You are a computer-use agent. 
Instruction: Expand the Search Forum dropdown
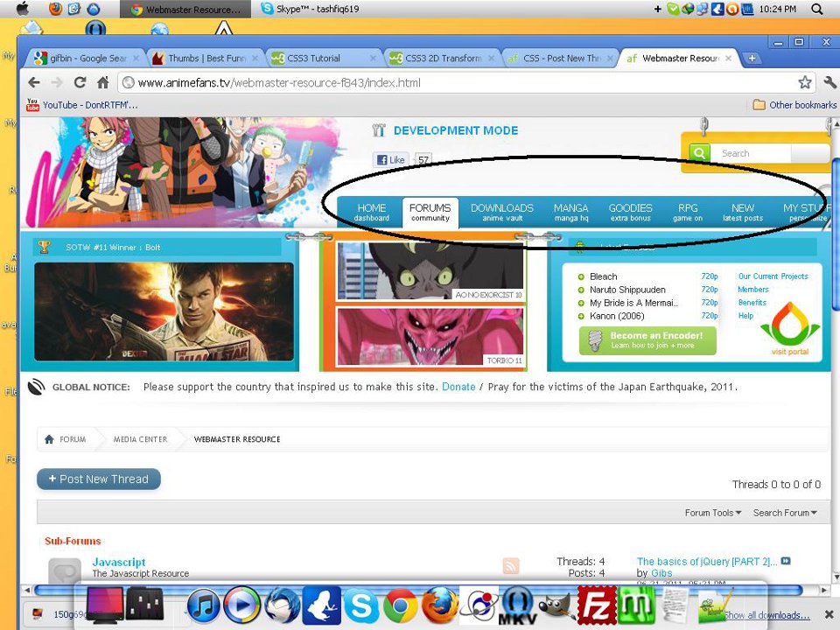[785, 513]
